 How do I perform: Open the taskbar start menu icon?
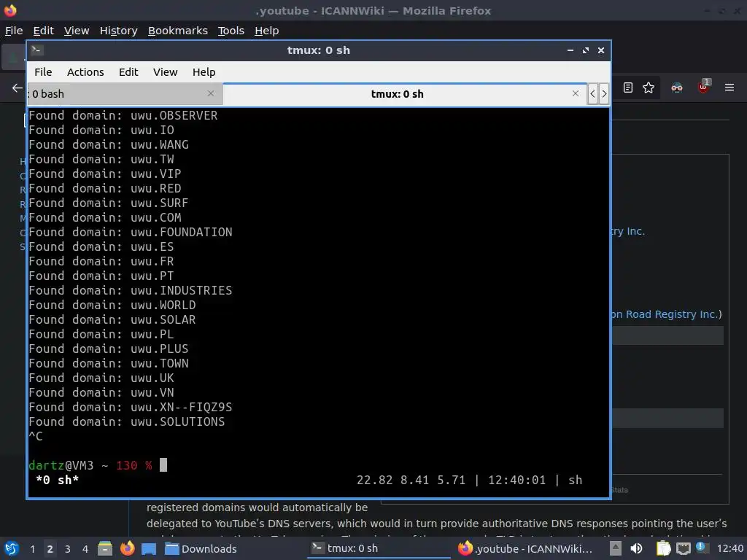[x=12, y=548]
